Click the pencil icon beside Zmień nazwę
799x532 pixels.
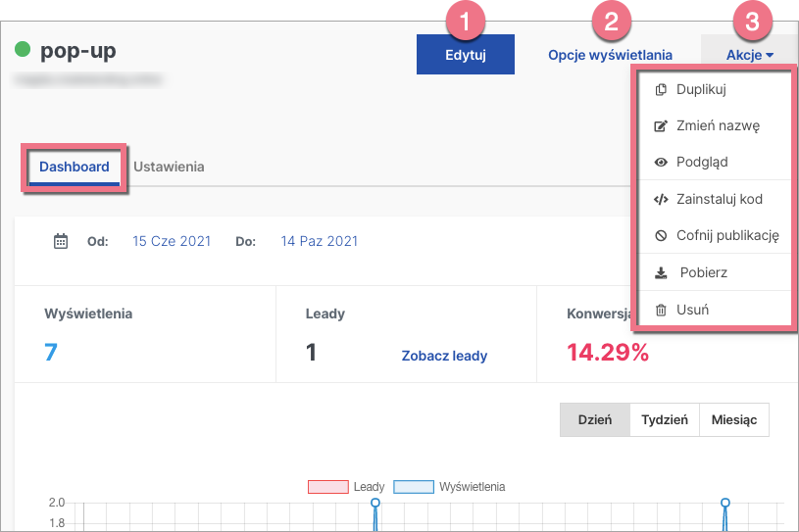click(x=661, y=125)
